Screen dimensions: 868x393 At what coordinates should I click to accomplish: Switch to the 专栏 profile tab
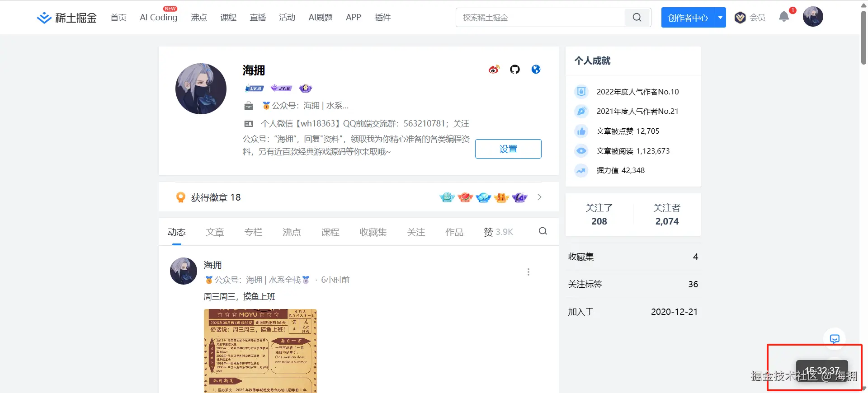pos(253,232)
